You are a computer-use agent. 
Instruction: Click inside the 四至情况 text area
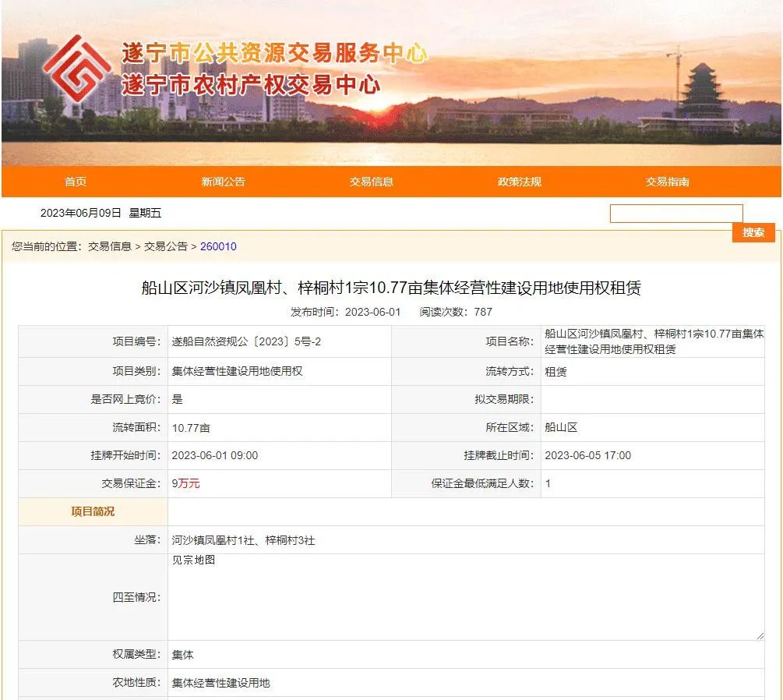click(465, 597)
